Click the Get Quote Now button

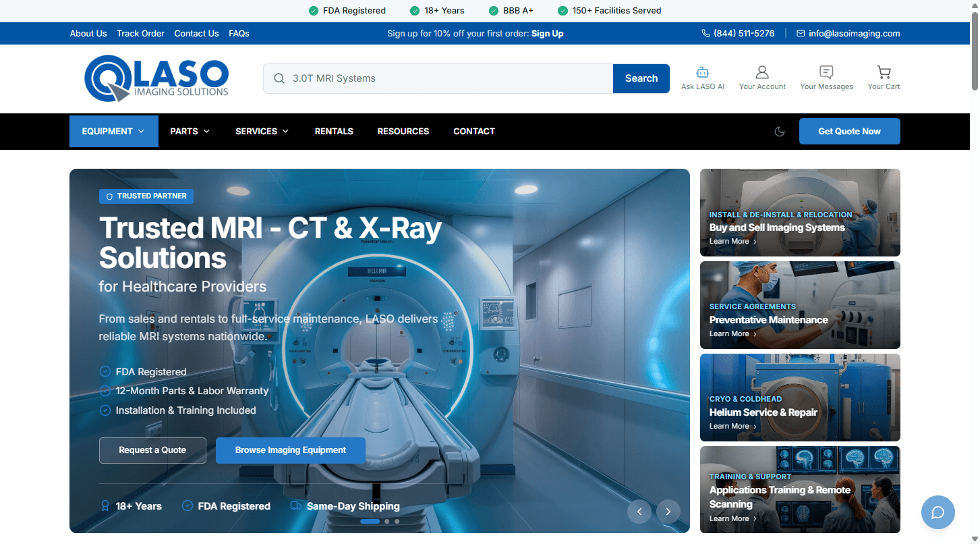click(849, 131)
